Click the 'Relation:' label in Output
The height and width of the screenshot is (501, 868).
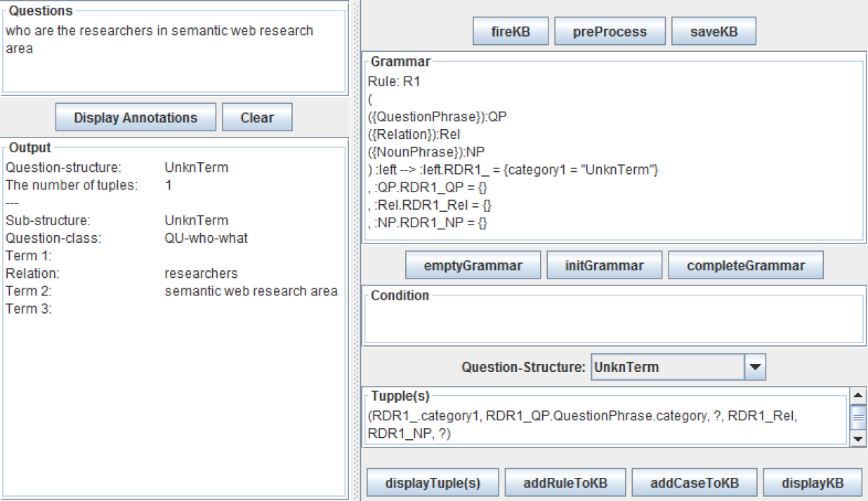(32, 274)
